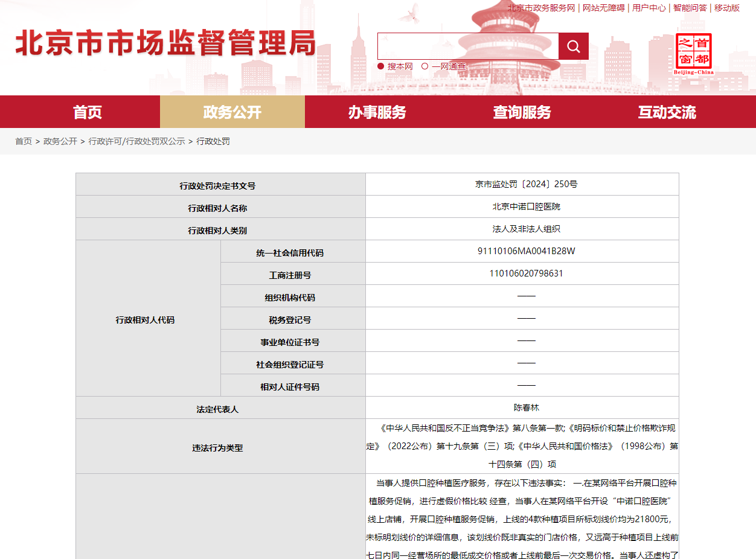Image resolution: width=756 pixels, height=559 pixels.
Task: Click the 行政处罚 breadcrumb item
Action: click(213, 141)
